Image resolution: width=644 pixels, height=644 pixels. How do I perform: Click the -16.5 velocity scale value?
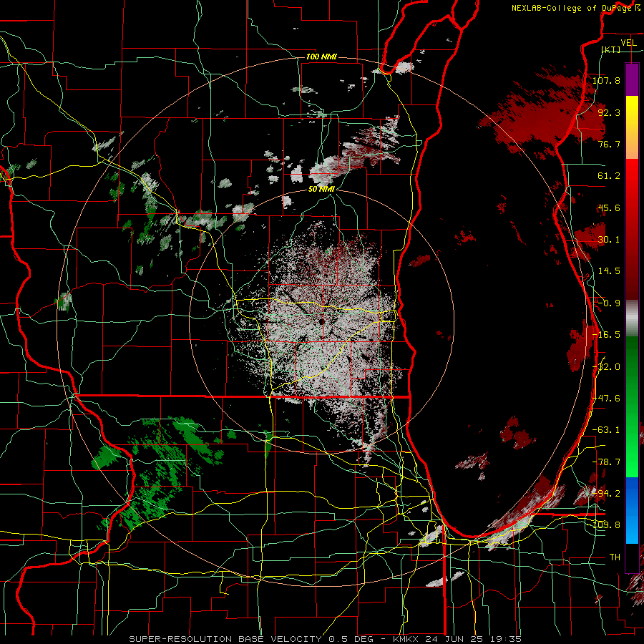tap(606, 335)
